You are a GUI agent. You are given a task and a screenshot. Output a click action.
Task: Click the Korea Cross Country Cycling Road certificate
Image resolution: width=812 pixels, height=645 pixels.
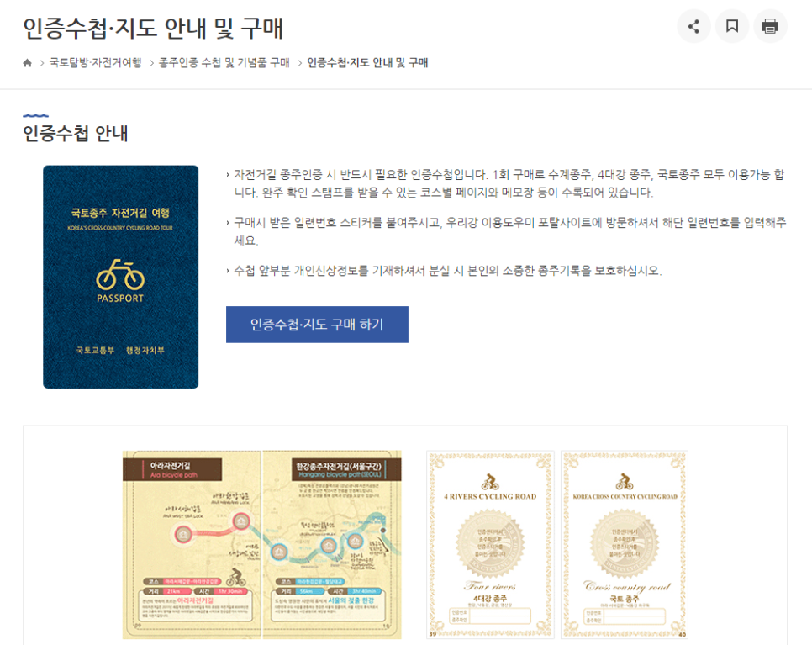pyautogui.click(x=625, y=544)
